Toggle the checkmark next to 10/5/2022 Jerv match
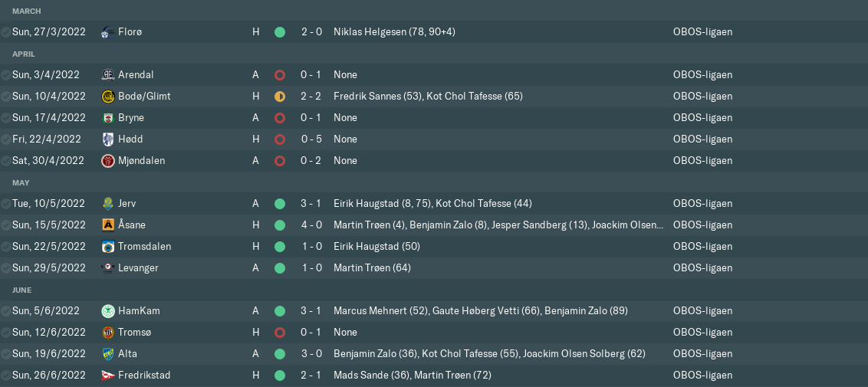The height and width of the screenshot is (387, 868). tap(6, 204)
